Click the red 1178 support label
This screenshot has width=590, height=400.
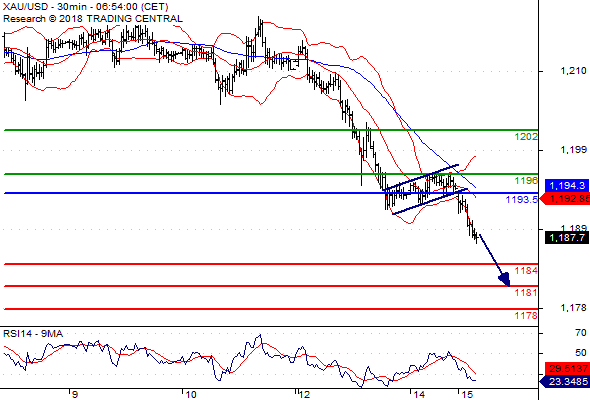coord(526,315)
